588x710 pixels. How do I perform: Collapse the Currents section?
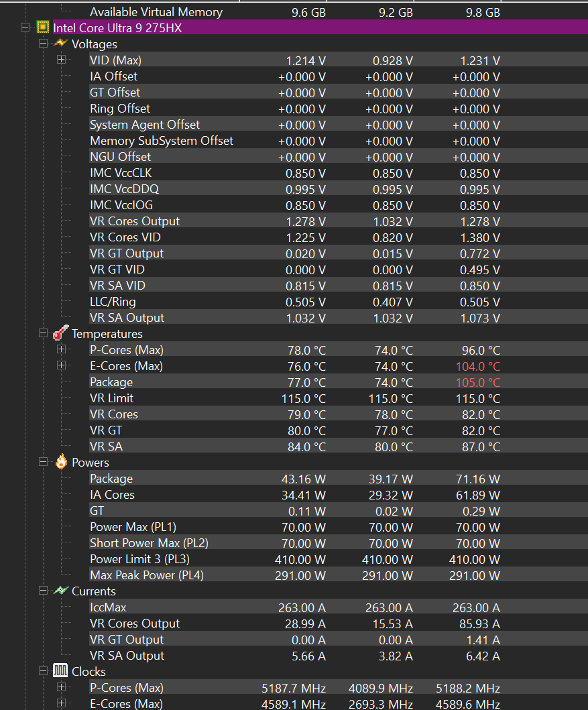43,591
